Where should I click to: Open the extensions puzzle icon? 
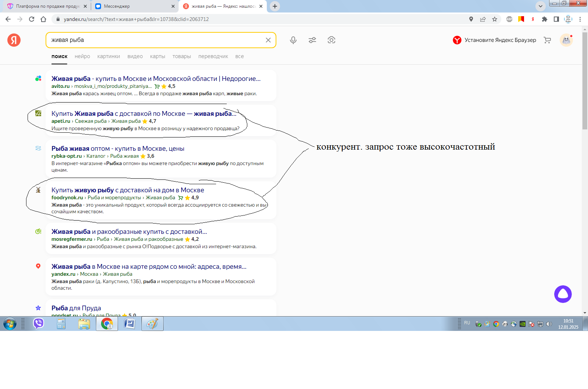coord(545,19)
